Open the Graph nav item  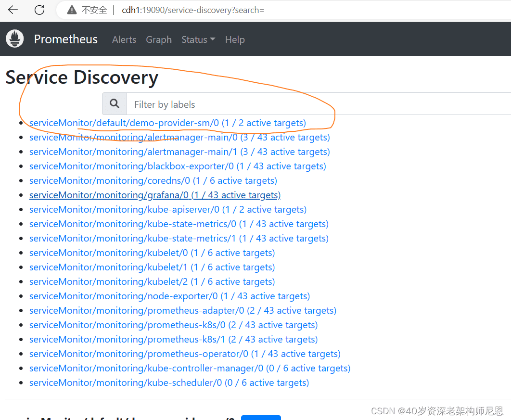pyautogui.click(x=159, y=40)
